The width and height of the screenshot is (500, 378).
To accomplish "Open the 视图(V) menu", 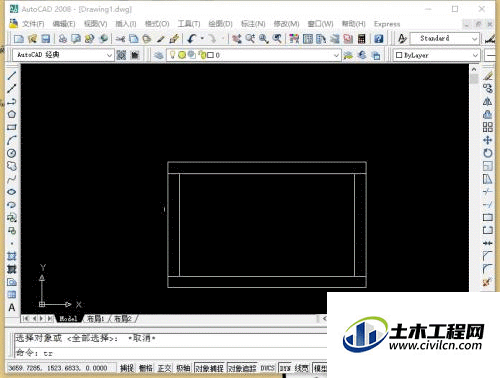I will pos(95,24).
